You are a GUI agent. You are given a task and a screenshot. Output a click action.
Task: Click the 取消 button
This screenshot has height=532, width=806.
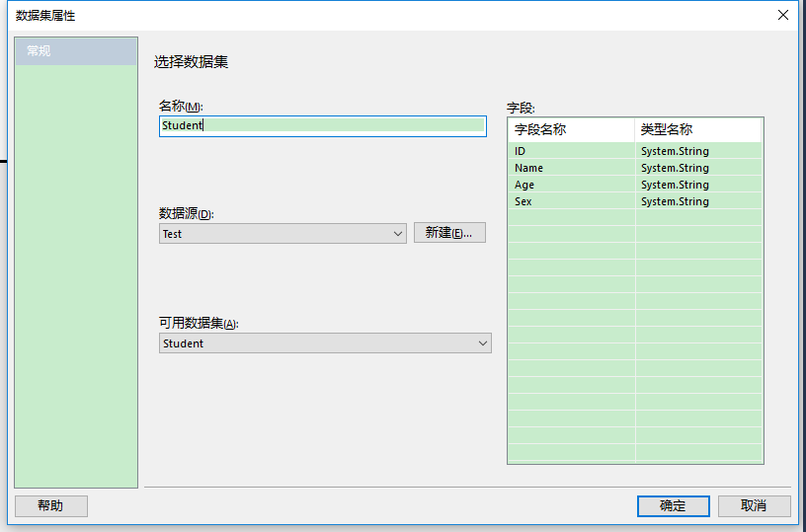click(754, 506)
